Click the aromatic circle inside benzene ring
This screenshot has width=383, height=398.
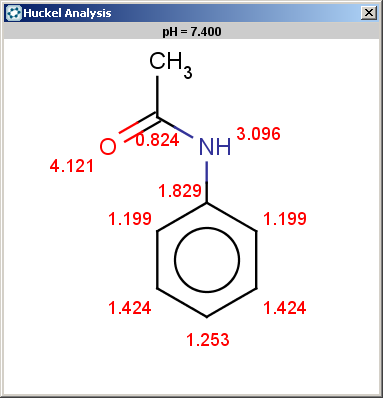click(207, 260)
